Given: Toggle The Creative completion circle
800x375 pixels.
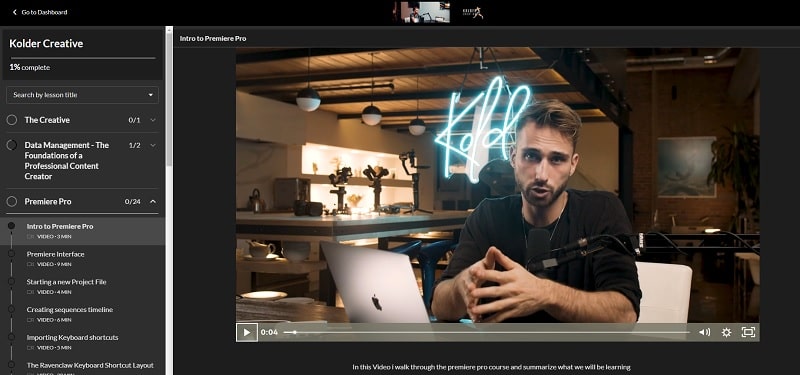Looking at the screenshot, I should pos(12,120).
